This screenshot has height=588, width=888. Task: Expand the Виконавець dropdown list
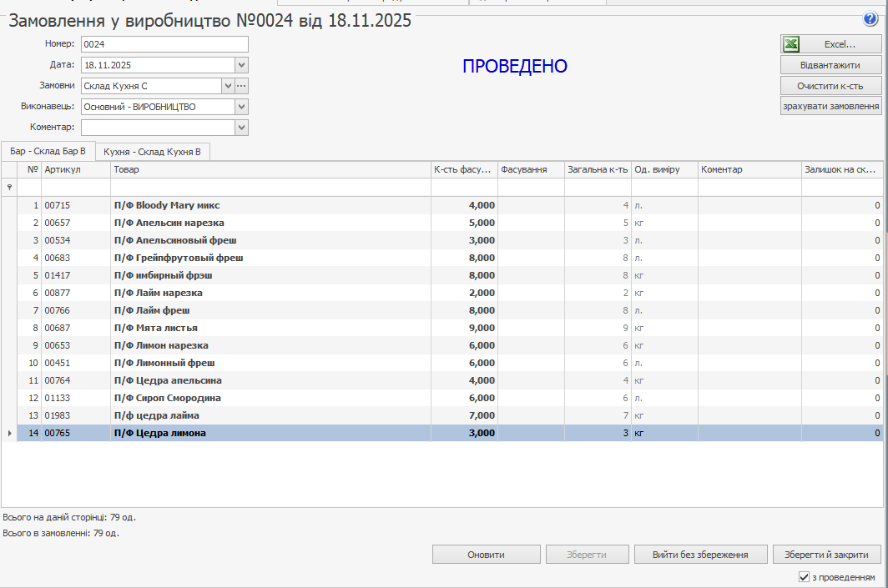(x=241, y=107)
